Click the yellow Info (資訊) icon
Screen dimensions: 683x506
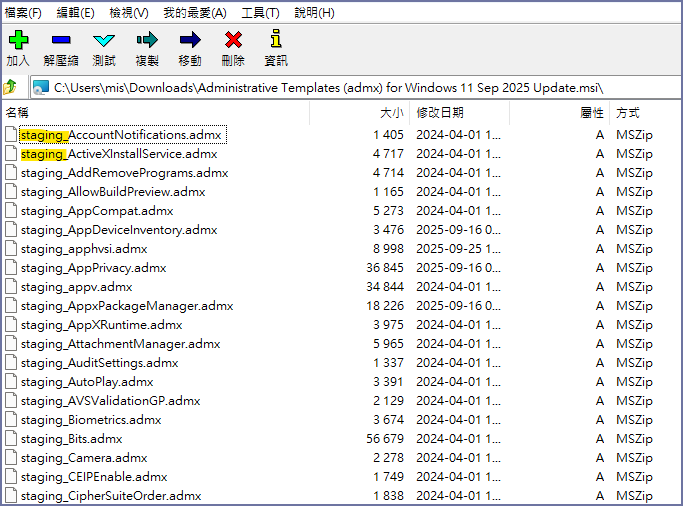coord(276,41)
